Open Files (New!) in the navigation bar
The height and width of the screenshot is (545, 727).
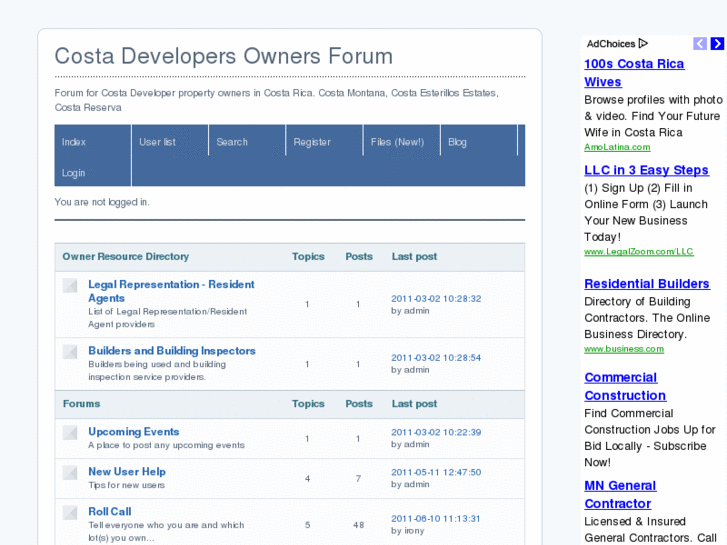pyautogui.click(x=397, y=142)
